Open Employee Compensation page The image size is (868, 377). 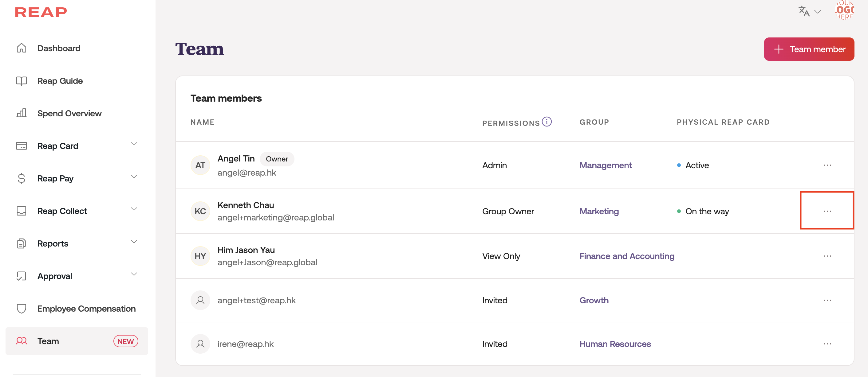[x=86, y=309]
